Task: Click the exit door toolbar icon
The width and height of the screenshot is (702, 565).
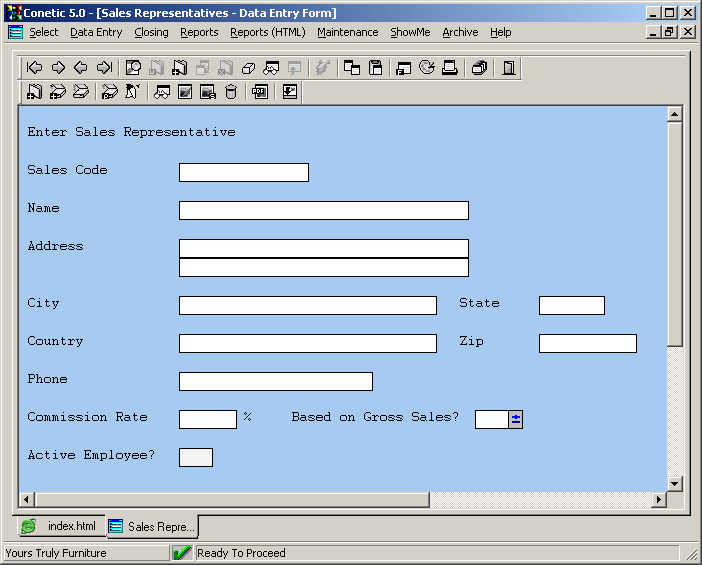Action: [x=509, y=68]
